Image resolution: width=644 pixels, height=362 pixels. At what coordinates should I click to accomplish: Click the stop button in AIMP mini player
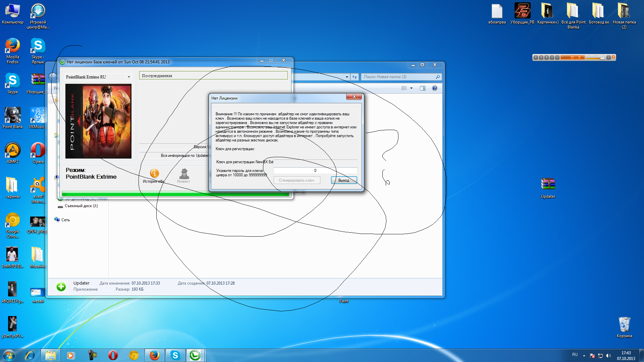tap(546, 58)
